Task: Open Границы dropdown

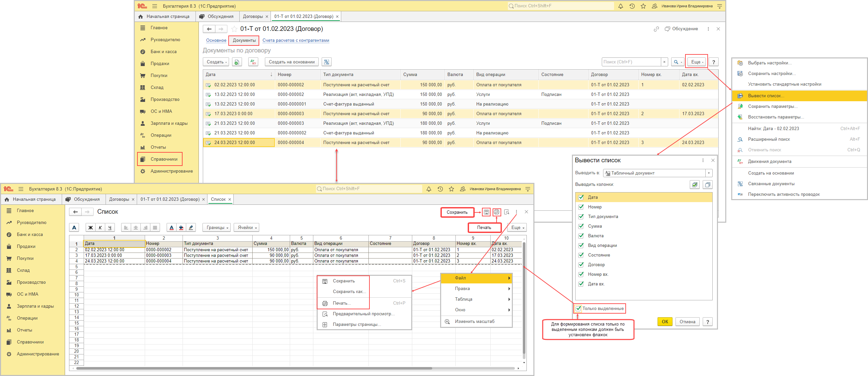Action: pos(216,228)
